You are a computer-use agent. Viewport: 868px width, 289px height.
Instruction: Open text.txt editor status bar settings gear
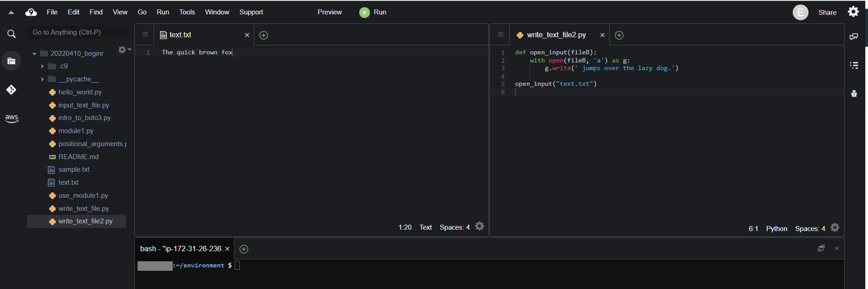coord(480,226)
